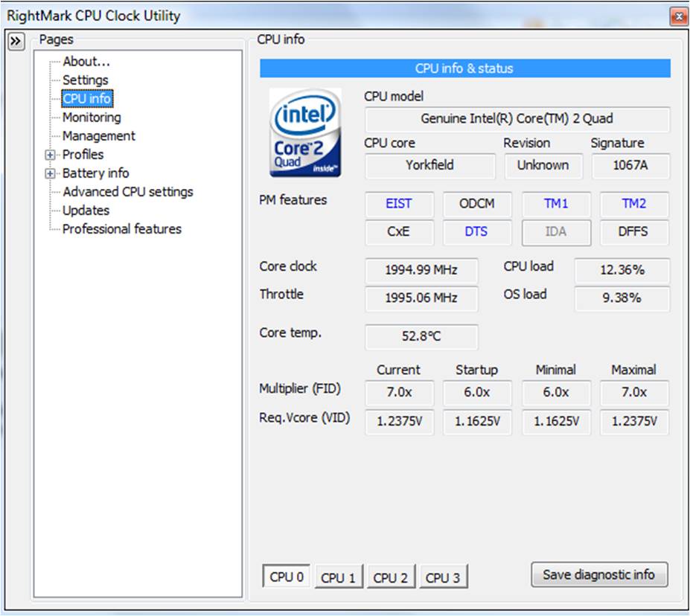The height and width of the screenshot is (616, 690).
Task: Click the 1994.99 MHz core clock value
Action: coord(421,269)
